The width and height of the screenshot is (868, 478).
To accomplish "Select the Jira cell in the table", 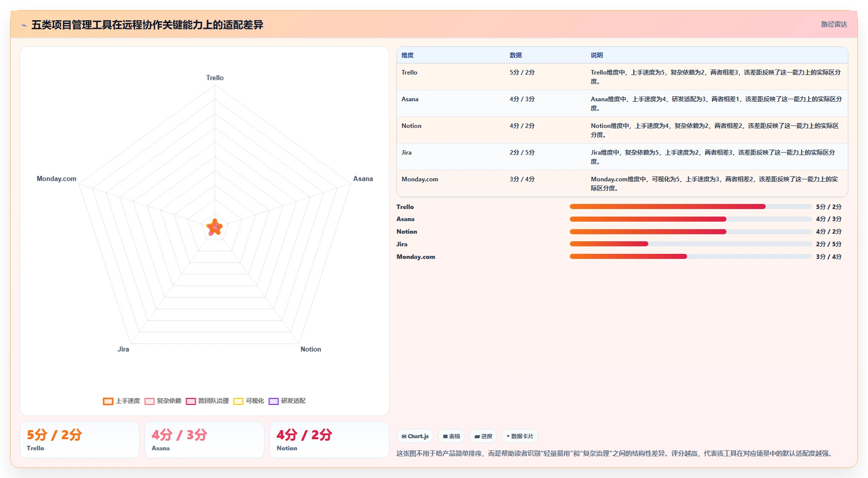I will tap(406, 153).
